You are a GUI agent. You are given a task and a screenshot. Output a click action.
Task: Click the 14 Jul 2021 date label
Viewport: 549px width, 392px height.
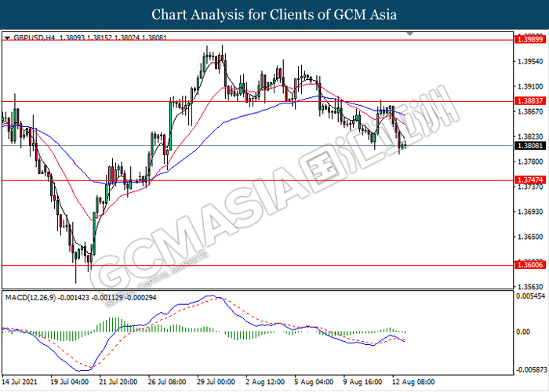[20, 382]
